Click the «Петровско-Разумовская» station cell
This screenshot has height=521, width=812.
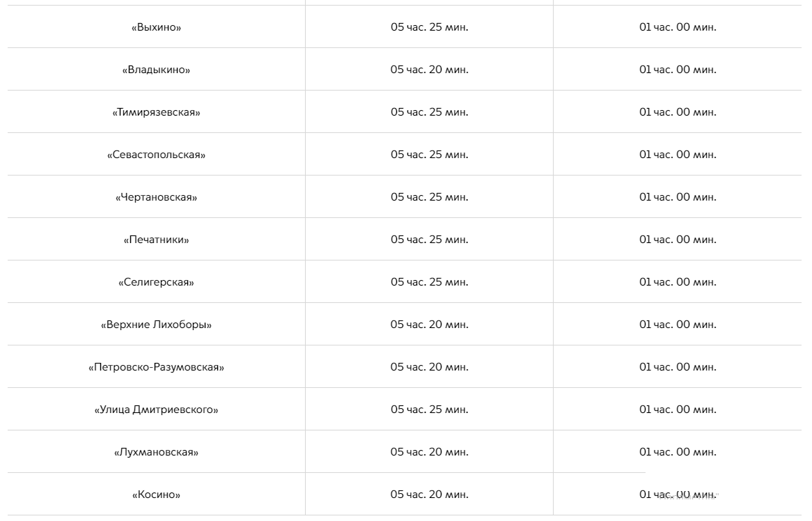pyautogui.click(x=156, y=367)
